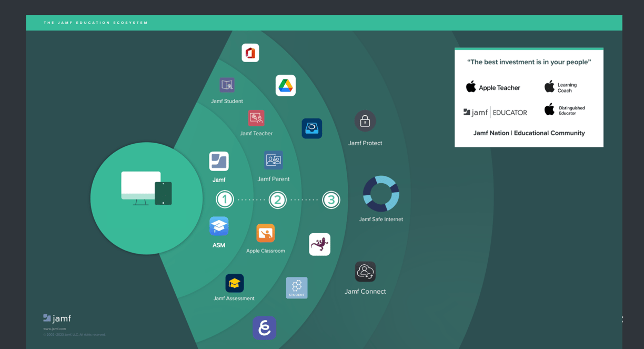Select step 2 circle marker
644x349 pixels.
(278, 200)
